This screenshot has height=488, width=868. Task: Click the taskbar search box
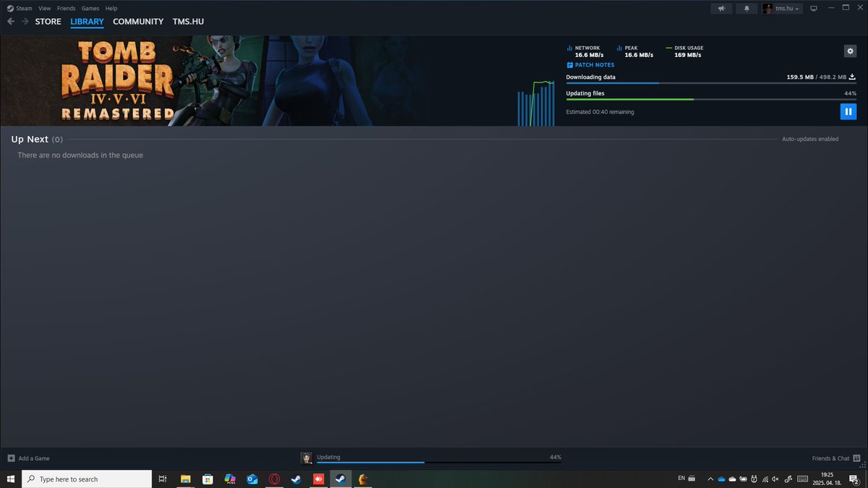[x=87, y=479]
